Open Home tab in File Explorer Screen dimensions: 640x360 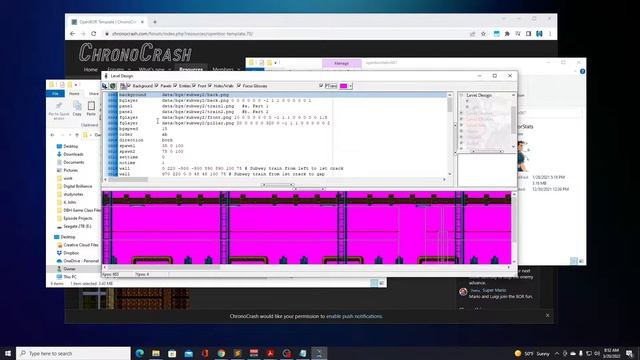click(74, 94)
